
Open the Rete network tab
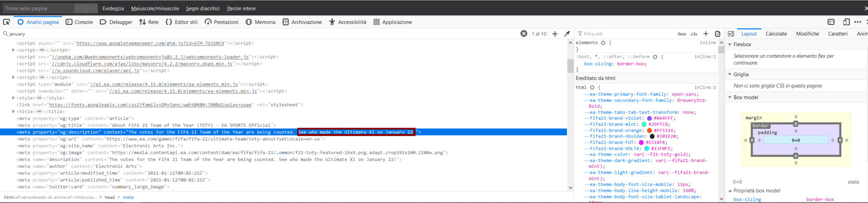coord(149,22)
